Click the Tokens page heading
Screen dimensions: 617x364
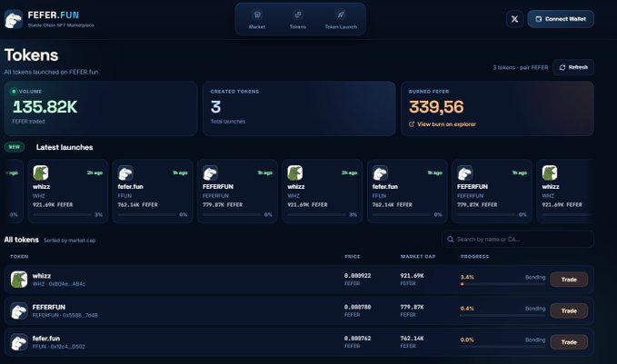point(32,55)
